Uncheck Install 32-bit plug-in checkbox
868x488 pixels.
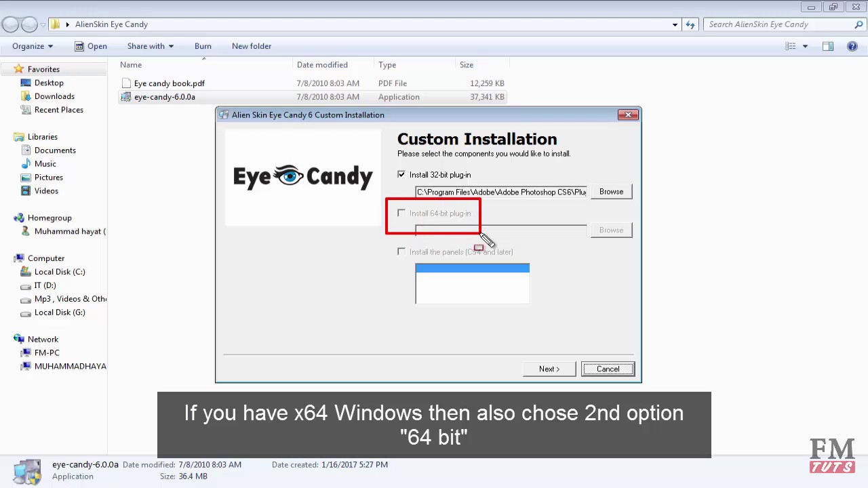click(x=401, y=174)
